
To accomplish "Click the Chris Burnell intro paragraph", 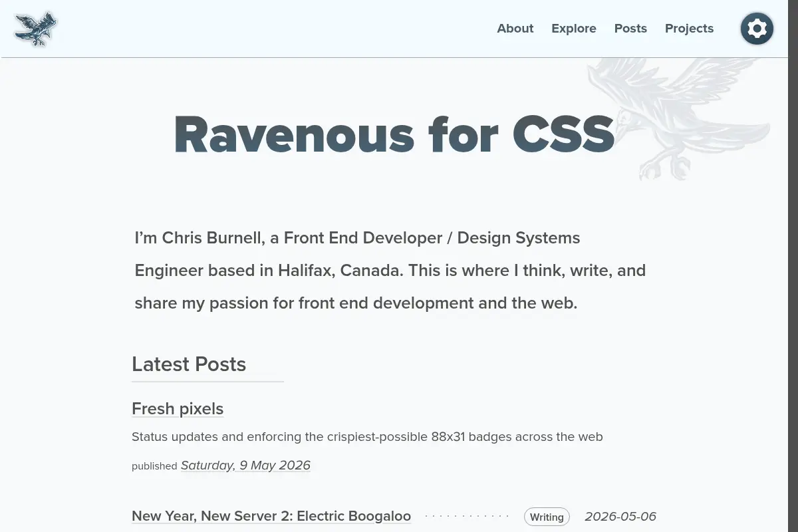I will 390,271.
